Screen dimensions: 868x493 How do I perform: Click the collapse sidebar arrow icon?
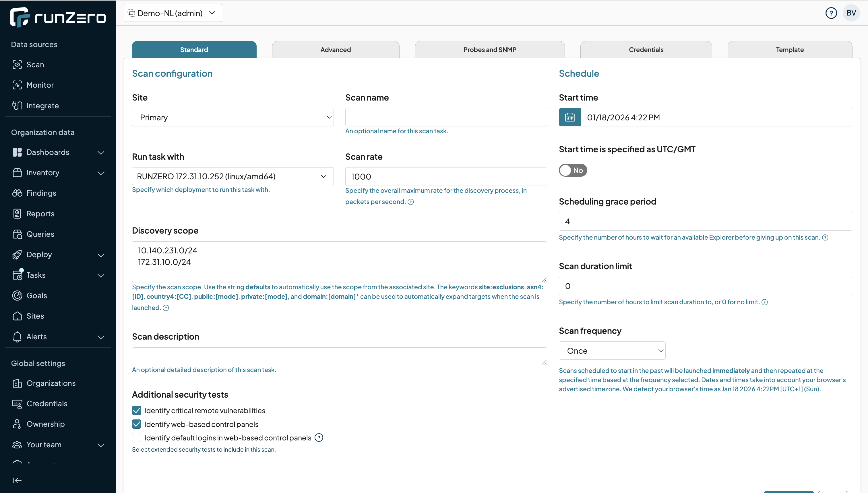(17, 480)
